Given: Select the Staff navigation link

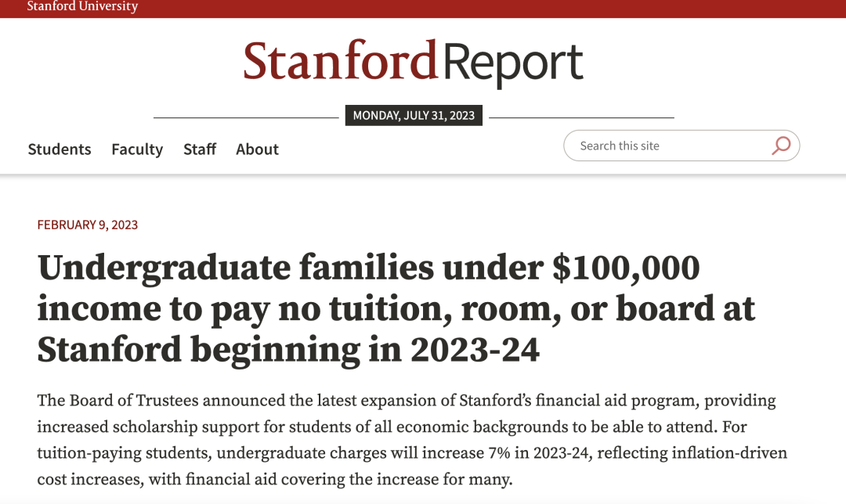Looking at the screenshot, I should click(x=200, y=149).
